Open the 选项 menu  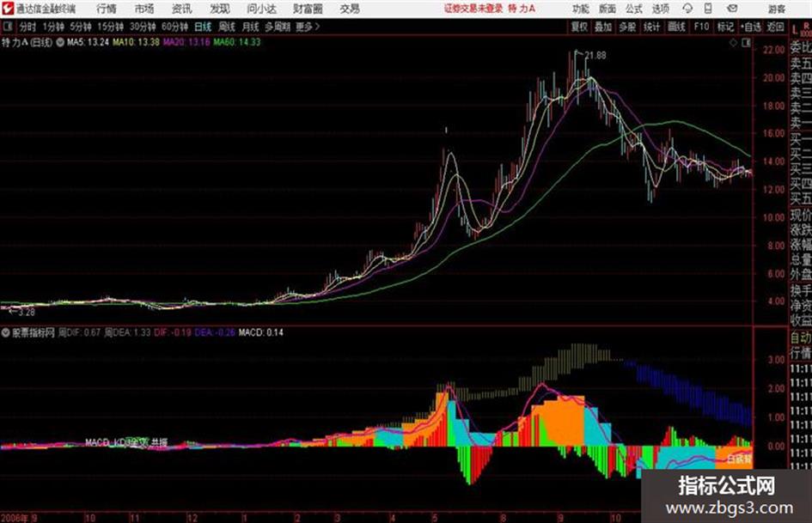click(x=661, y=9)
